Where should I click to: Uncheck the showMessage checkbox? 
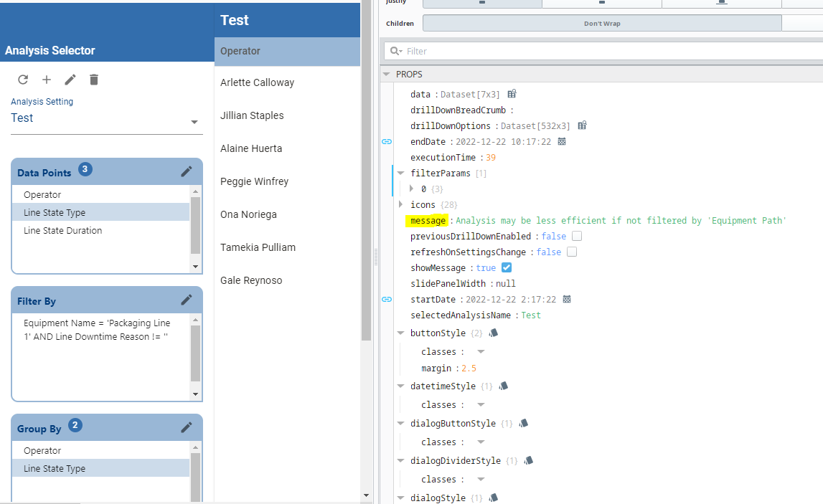[x=507, y=267]
